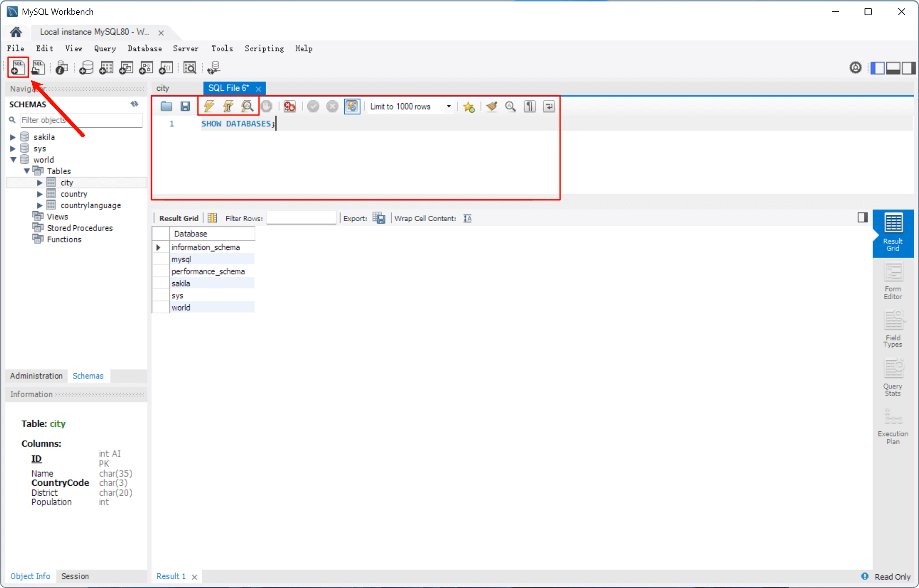Toggle continue-on-error execution icon
This screenshot has width=919, height=588.
pyautogui.click(x=289, y=106)
